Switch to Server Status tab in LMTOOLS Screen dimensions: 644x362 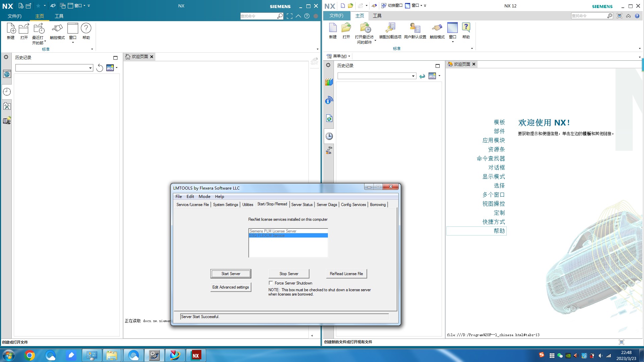(x=302, y=204)
